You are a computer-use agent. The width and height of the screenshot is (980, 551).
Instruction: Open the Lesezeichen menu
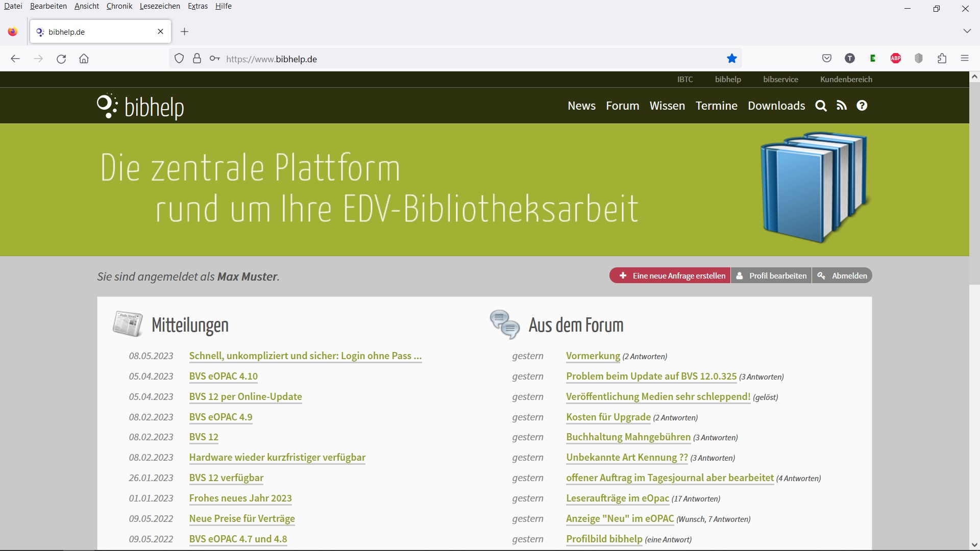coord(160,6)
